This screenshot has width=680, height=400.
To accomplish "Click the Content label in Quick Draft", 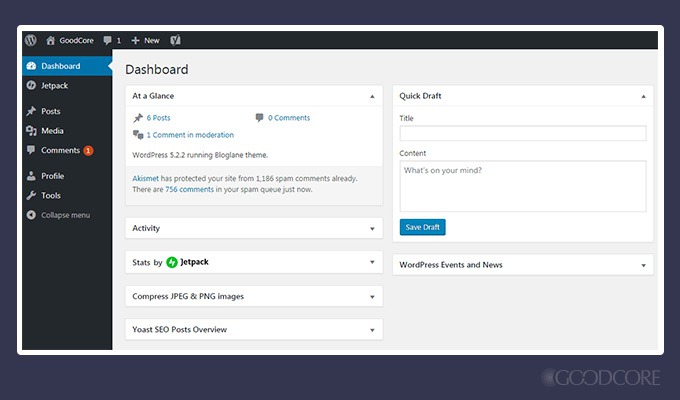I will pos(412,153).
